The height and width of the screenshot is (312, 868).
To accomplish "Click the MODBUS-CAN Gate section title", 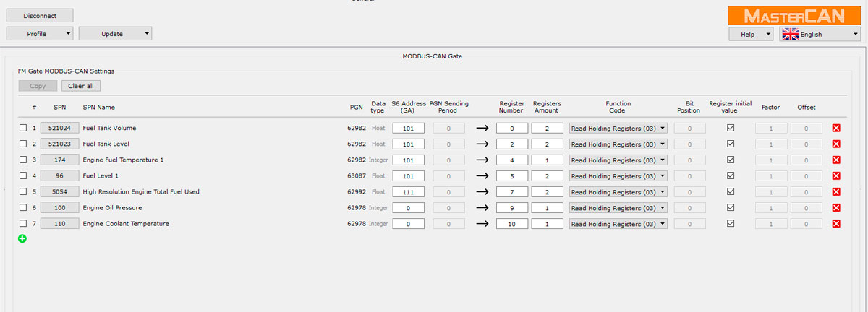I will (x=433, y=56).
